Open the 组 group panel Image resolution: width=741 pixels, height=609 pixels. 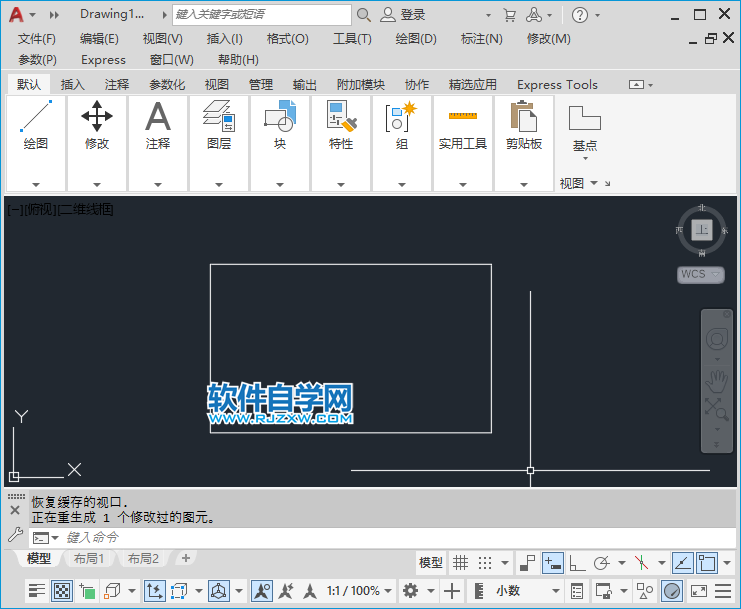[x=402, y=125]
